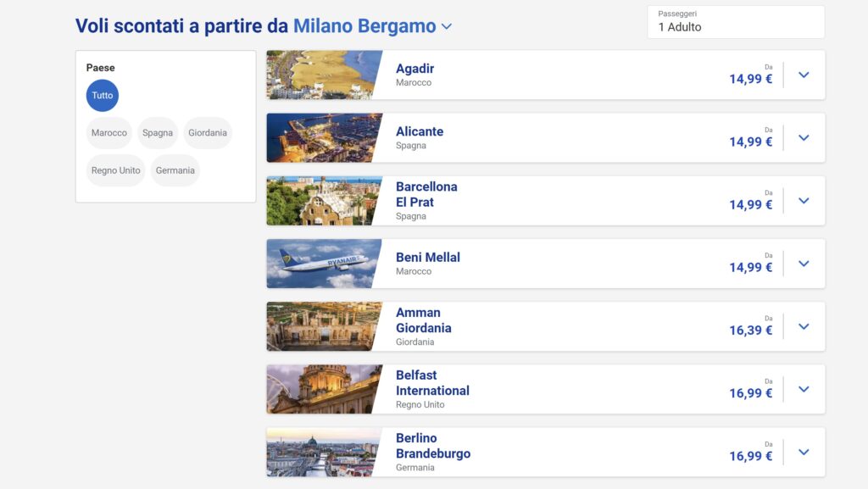
Task: Click the Beni Mellal Ryanair plane image
Action: tap(324, 264)
